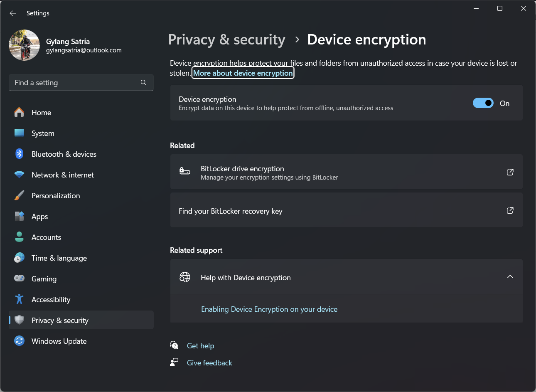The width and height of the screenshot is (536, 392).
Task: Click the globe help icon for Device encryption
Action: 184,277
